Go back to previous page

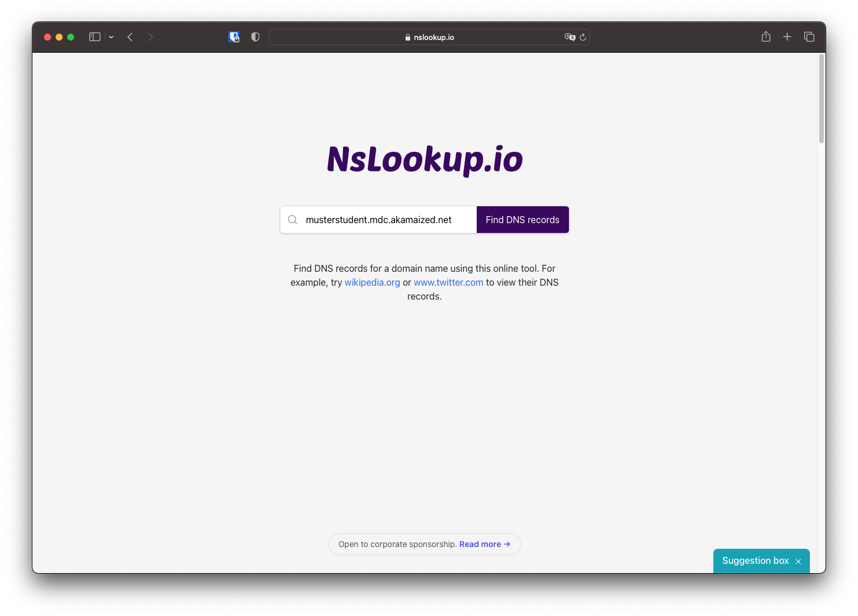130,37
